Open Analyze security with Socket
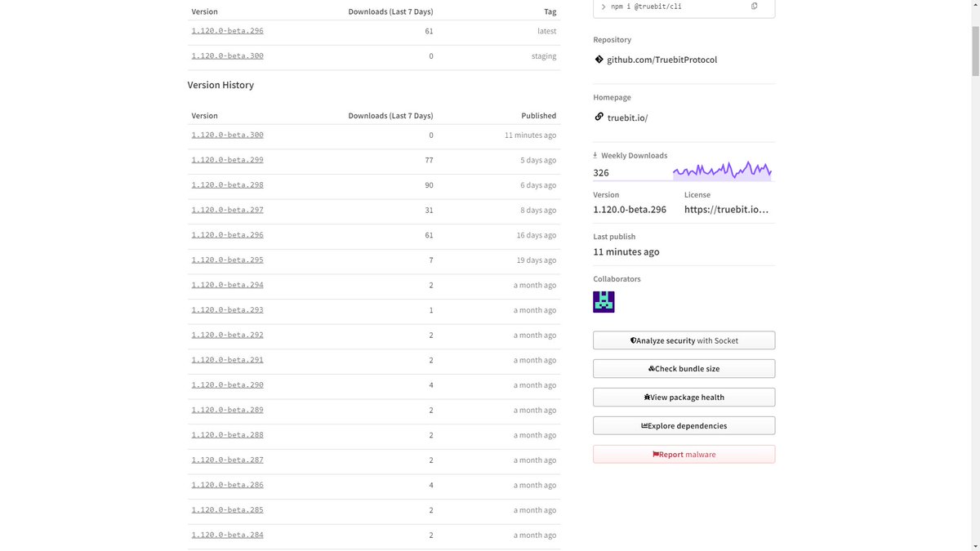Screen dimensions: 980x551 (x=684, y=340)
